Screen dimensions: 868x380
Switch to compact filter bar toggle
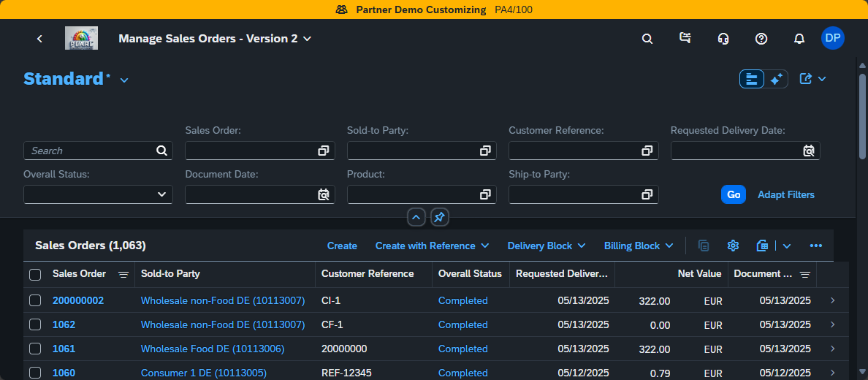(x=752, y=79)
